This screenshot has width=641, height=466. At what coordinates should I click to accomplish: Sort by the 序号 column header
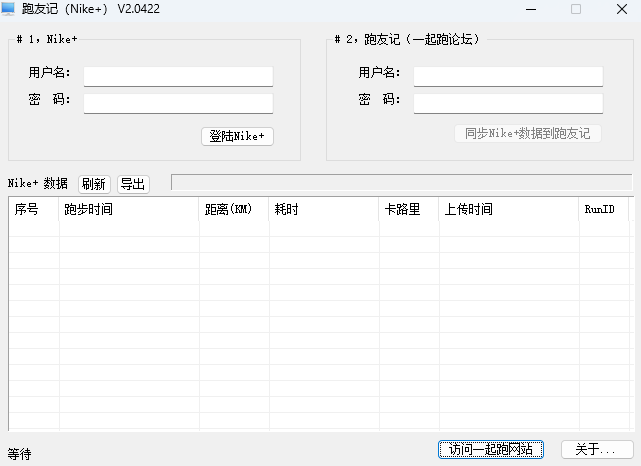[34, 209]
